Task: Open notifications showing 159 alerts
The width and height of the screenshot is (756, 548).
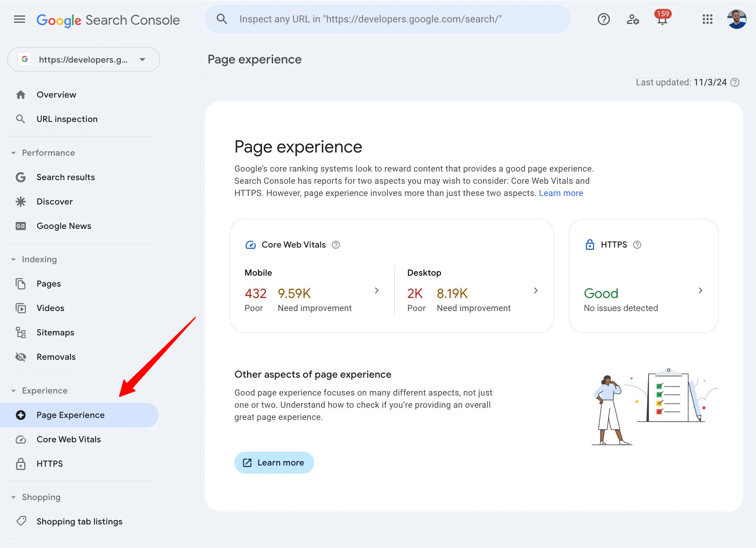Action: click(662, 20)
